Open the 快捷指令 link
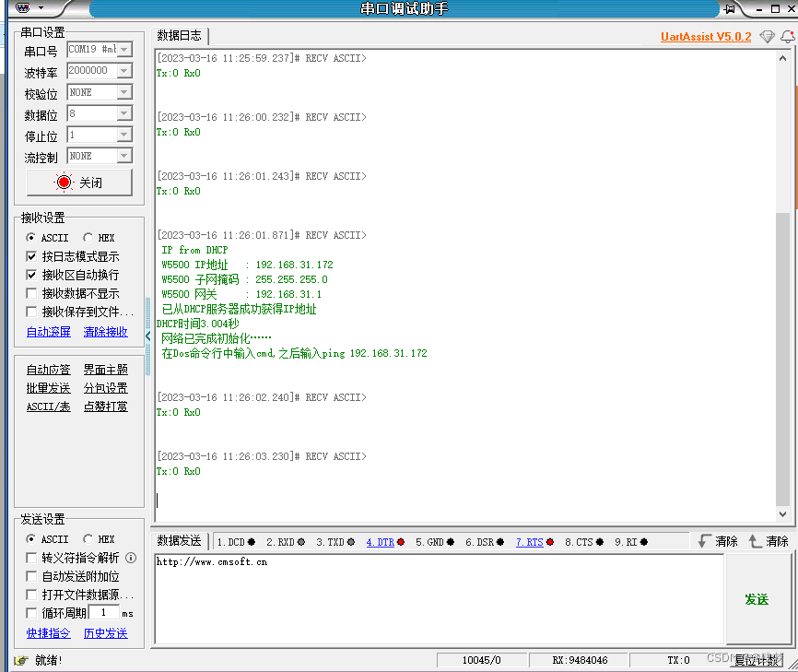 (x=48, y=632)
